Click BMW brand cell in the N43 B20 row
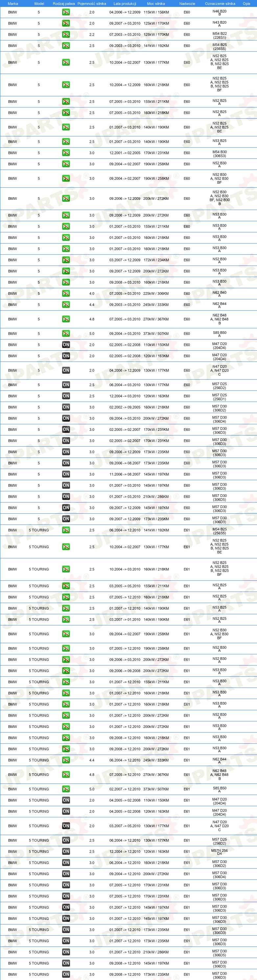Screen dimensions: 257x980 click(x=12, y=23)
